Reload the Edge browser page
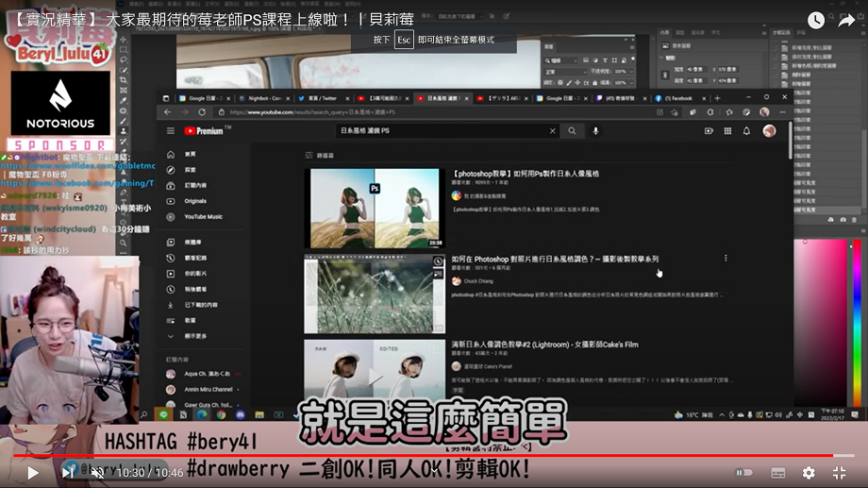 [202, 112]
